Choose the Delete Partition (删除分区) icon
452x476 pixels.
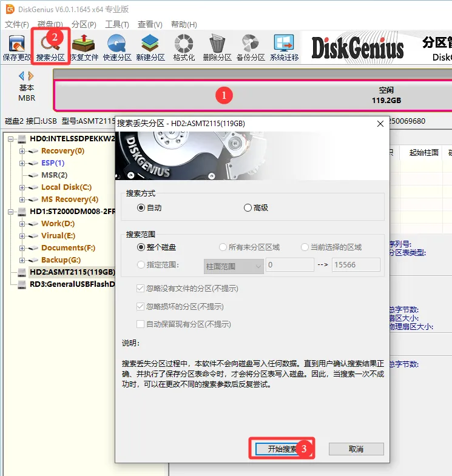click(217, 48)
